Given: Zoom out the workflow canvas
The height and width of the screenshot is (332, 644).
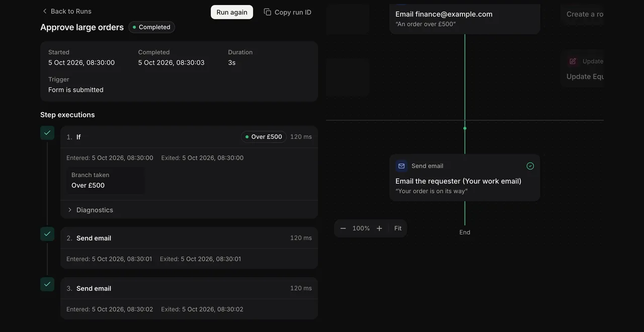Looking at the screenshot, I should point(343,228).
